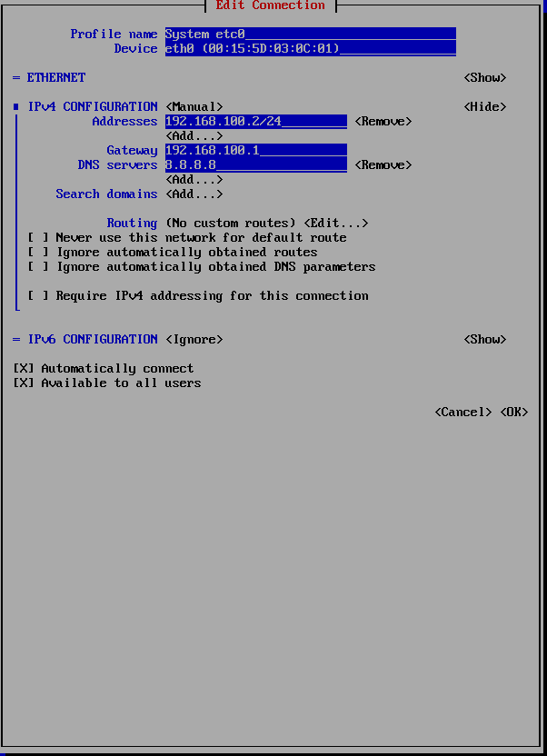Cancel editing the connection
Screen dimensions: 547x756
[463, 413]
